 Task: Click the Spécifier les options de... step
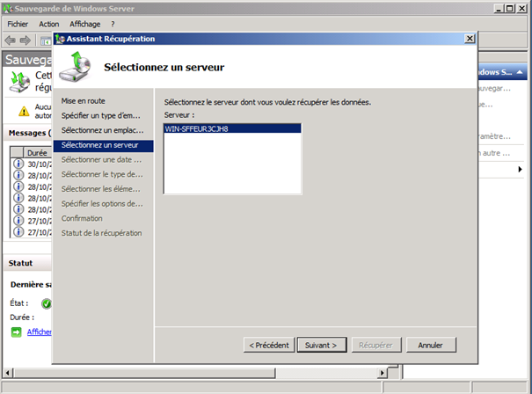pyautogui.click(x=102, y=204)
